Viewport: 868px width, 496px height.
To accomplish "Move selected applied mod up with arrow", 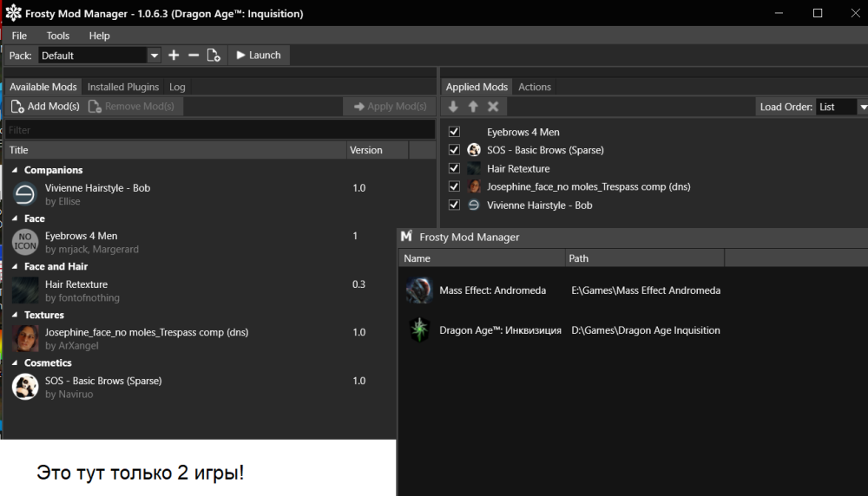I will point(473,107).
